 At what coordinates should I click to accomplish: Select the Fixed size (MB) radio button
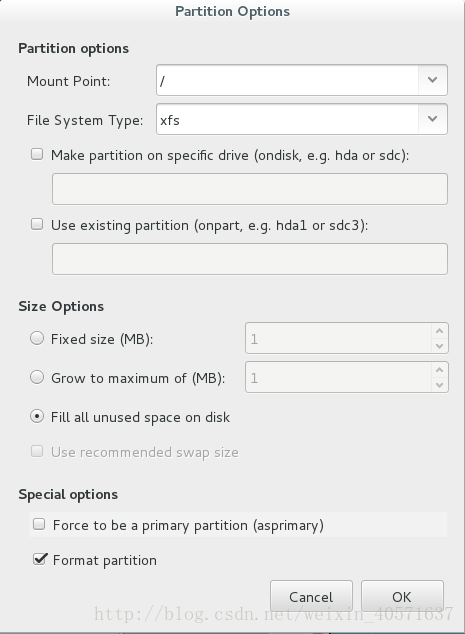(x=37, y=338)
